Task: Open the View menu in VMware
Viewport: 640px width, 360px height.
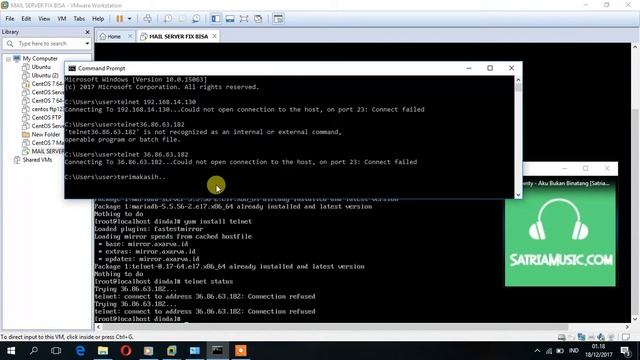Action: click(44, 19)
